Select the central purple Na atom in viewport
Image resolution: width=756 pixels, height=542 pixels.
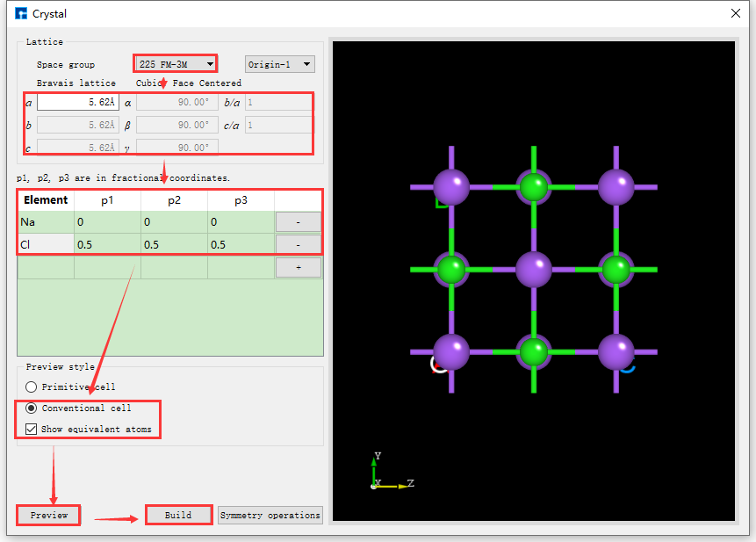coord(535,270)
